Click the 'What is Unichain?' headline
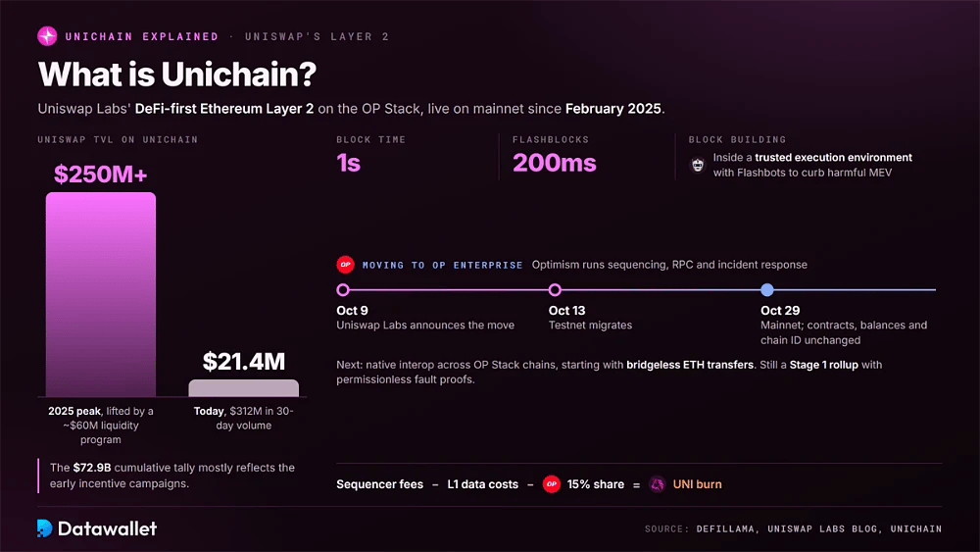 click(176, 74)
